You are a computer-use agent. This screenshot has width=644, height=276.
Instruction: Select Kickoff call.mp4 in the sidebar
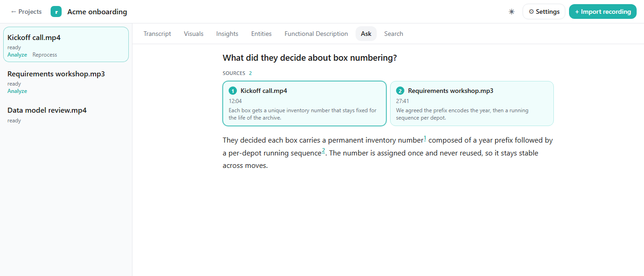pyautogui.click(x=66, y=45)
